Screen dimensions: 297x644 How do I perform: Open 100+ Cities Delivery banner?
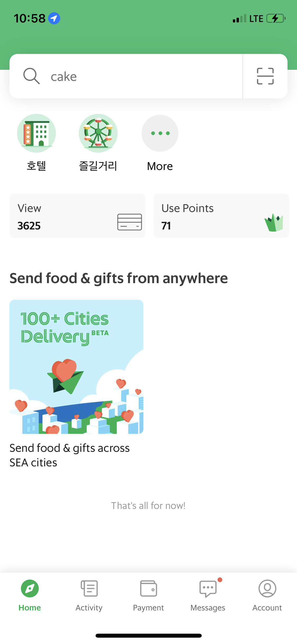77,367
